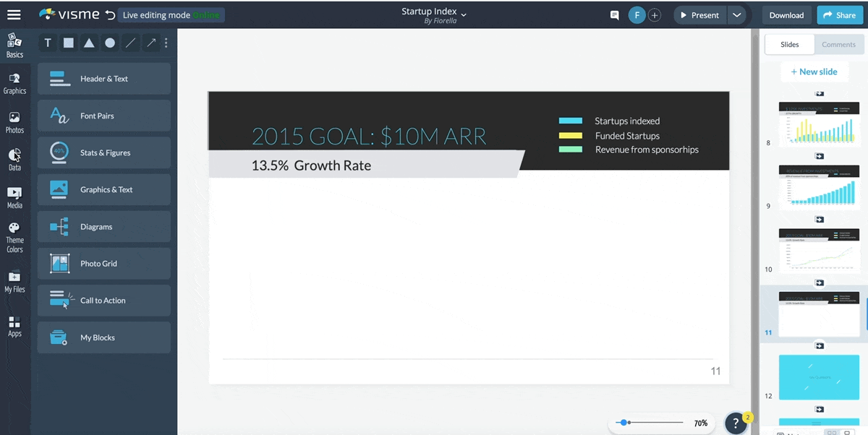
Task: Open the hamburger main menu
Action: (14, 14)
